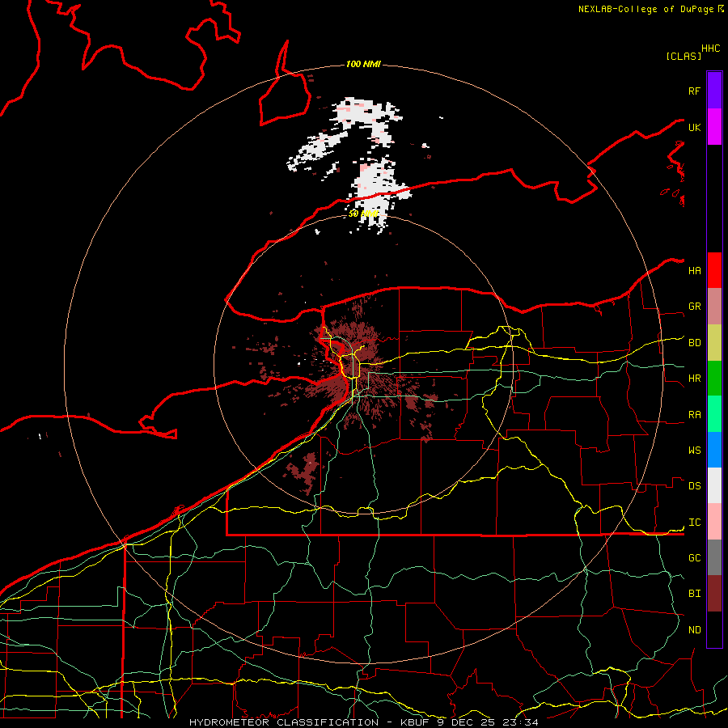Click the ND legend label
The height and width of the screenshot is (728, 728).
(x=694, y=630)
